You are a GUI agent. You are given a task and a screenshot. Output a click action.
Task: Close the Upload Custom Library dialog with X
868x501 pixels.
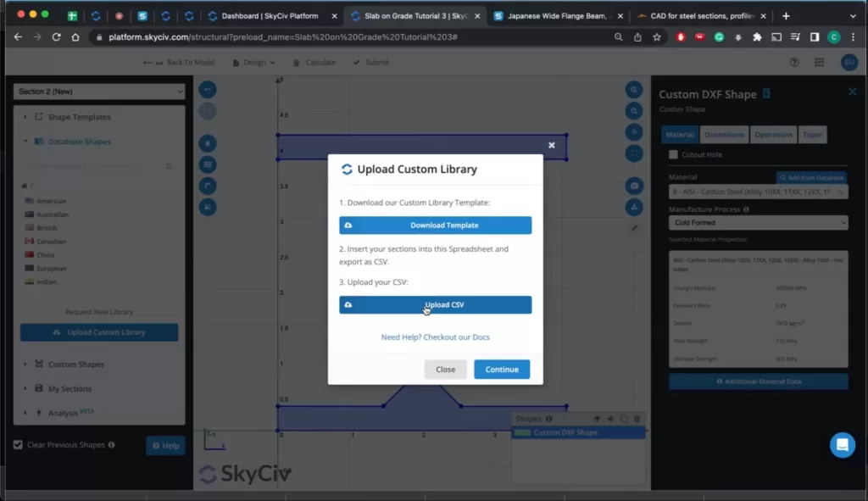point(551,145)
